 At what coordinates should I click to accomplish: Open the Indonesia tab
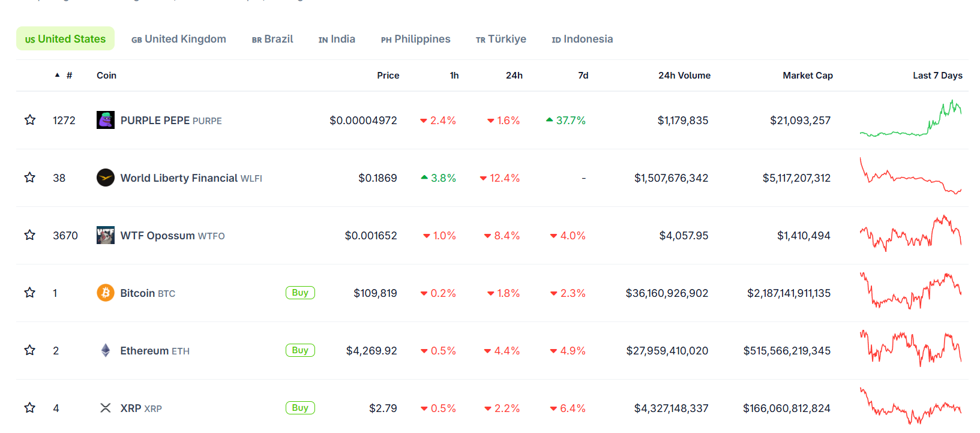pyautogui.click(x=582, y=39)
